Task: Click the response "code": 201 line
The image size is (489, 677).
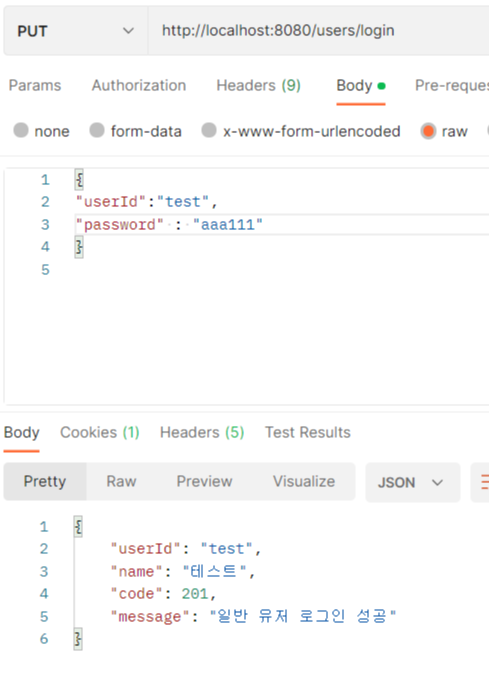Action: pyautogui.click(x=163, y=594)
